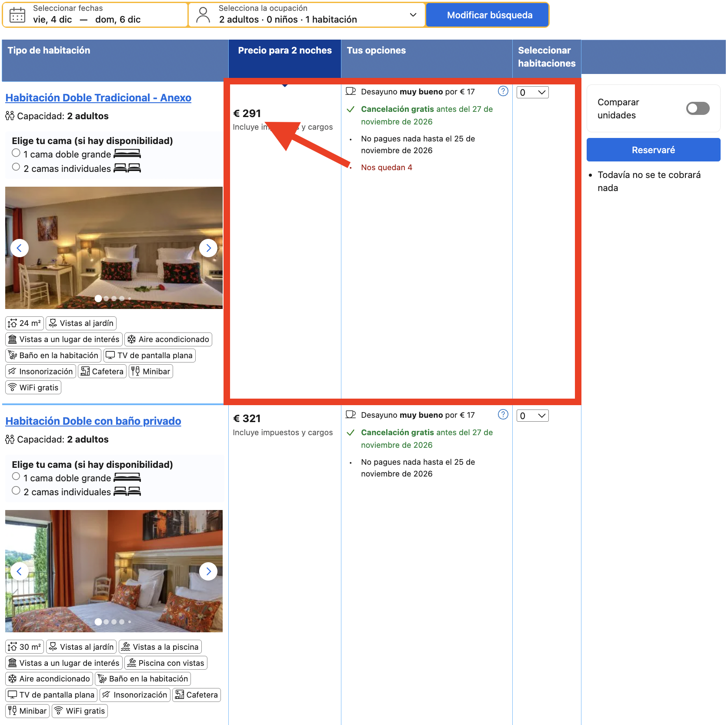The width and height of the screenshot is (728, 725).
Task: Click Precio para 2 noches column header
Action: (x=285, y=58)
